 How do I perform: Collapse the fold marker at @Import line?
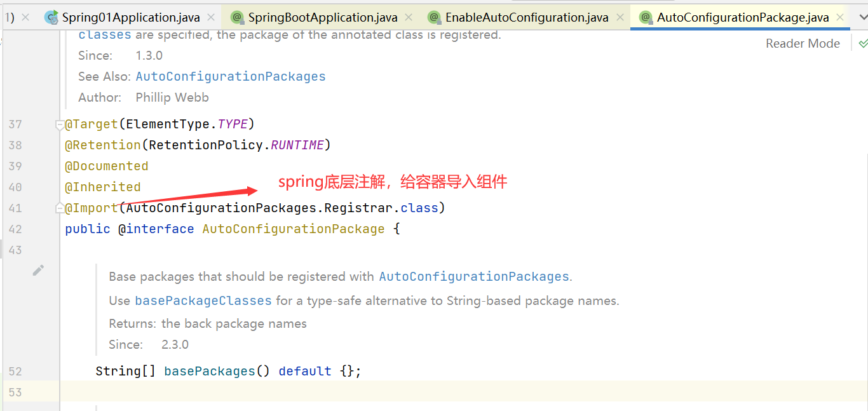(x=60, y=208)
